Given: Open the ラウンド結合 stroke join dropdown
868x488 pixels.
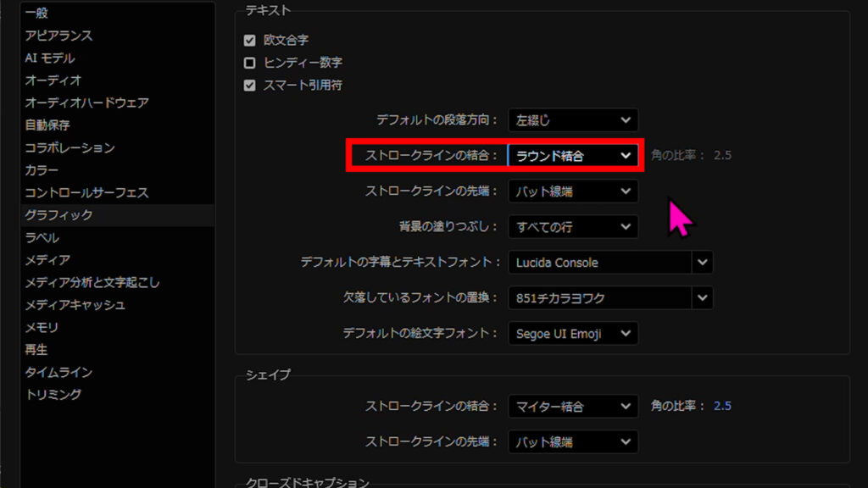Looking at the screenshot, I should click(573, 156).
